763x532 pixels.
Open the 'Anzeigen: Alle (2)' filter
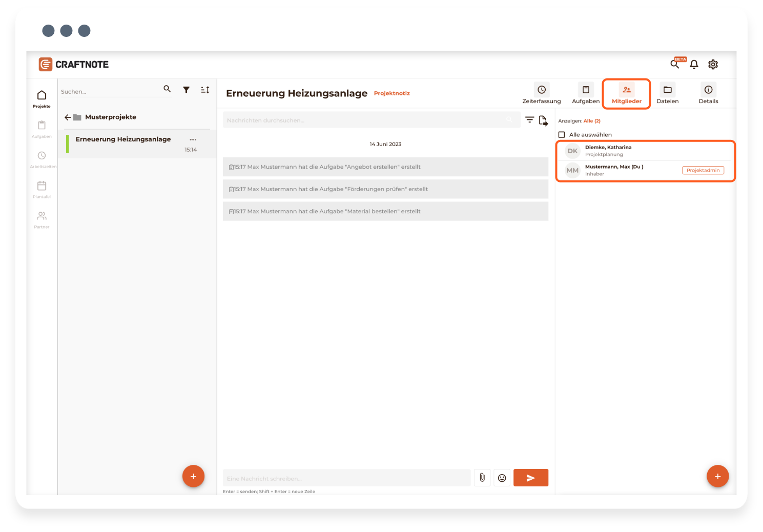click(x=591, y=121)
